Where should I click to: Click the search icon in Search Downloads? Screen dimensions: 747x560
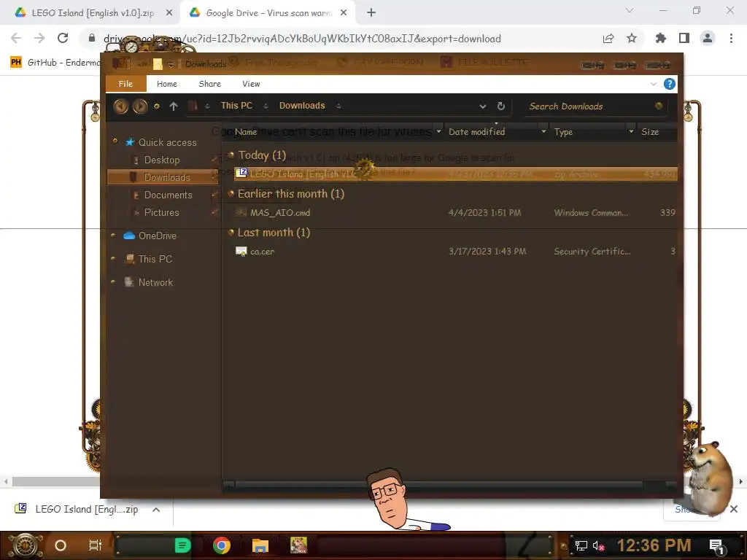tap(659, 106)
